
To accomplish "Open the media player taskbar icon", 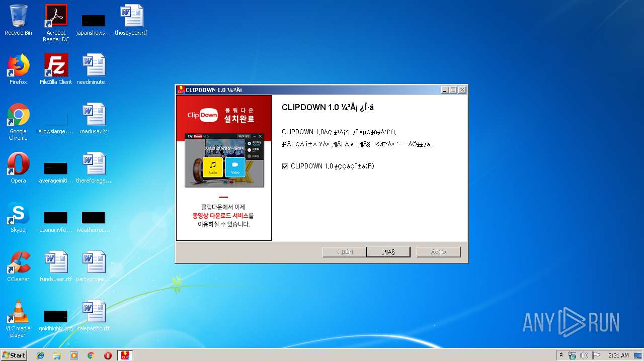I will coord(74,355).
